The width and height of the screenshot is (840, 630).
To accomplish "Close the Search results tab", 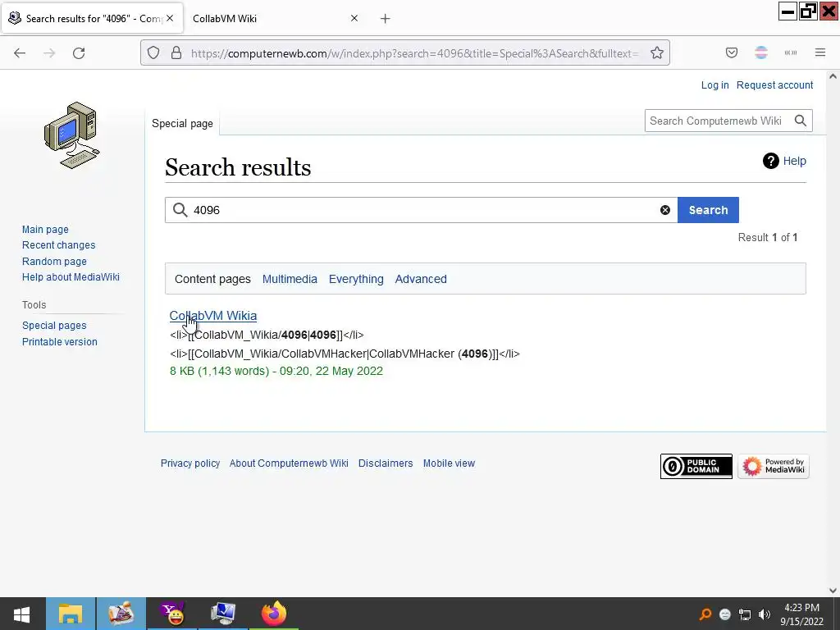I will pos(170,18).
